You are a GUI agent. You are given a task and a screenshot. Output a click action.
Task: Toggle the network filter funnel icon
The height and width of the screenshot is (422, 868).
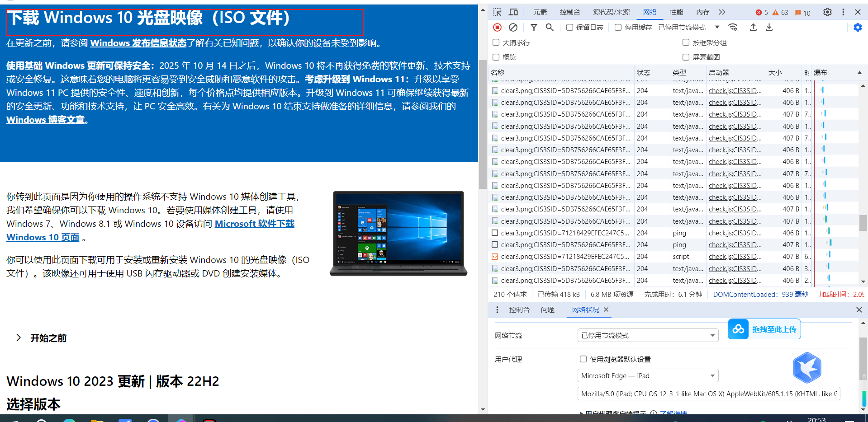[x=534, y=28]
